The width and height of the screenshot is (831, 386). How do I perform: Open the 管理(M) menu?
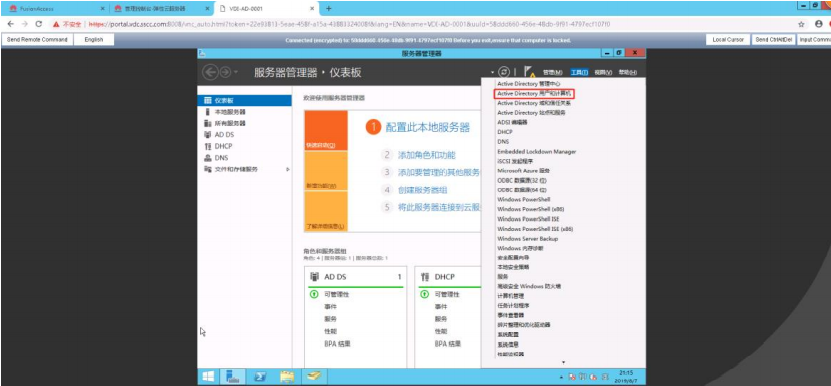click(553, 73)
